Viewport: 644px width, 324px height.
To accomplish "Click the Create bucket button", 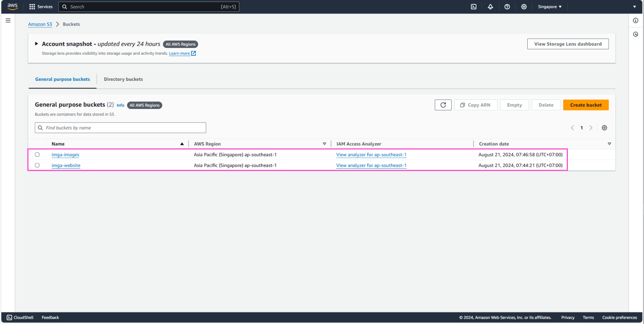I will (586, 105).
